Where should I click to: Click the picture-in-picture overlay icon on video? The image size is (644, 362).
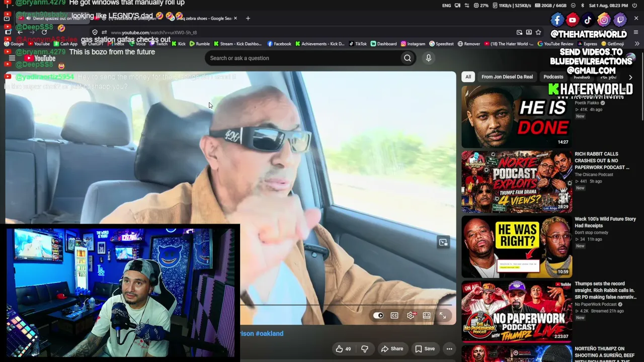click(443, 242)
